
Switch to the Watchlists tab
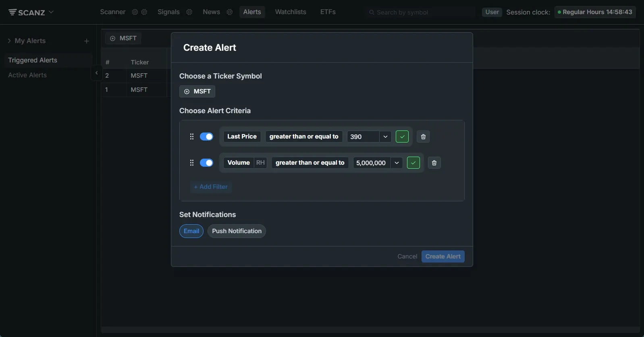291,12
